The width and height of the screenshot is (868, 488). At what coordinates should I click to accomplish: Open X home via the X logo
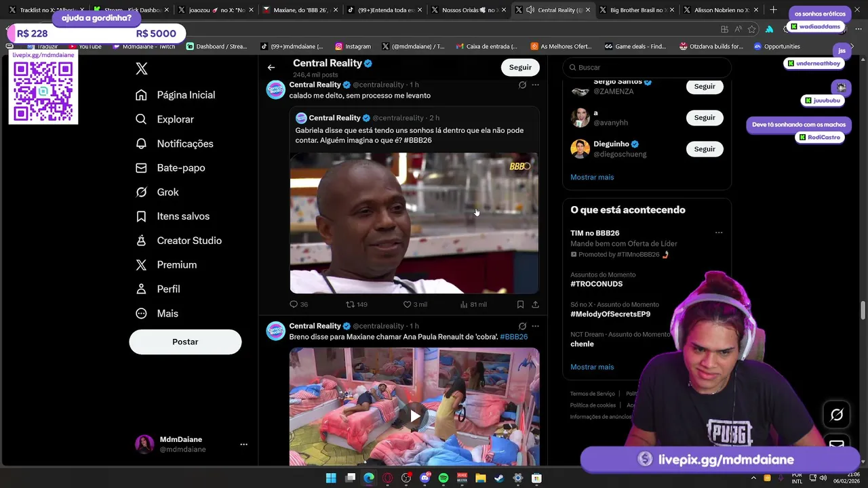(141, 68)
